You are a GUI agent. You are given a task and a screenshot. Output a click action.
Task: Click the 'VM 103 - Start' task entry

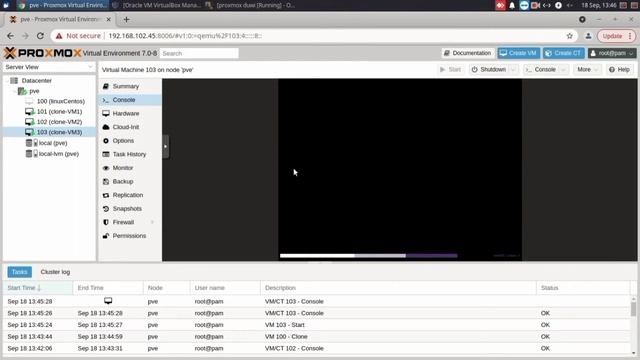[x=318, y=325]
